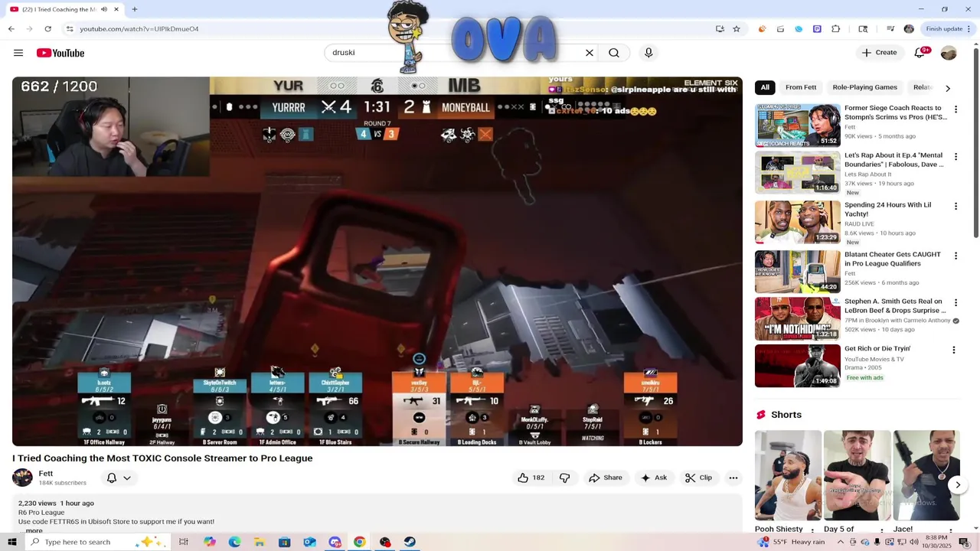
Task: Expand subscription options chevron next to bell
Action: pos(127,478)
